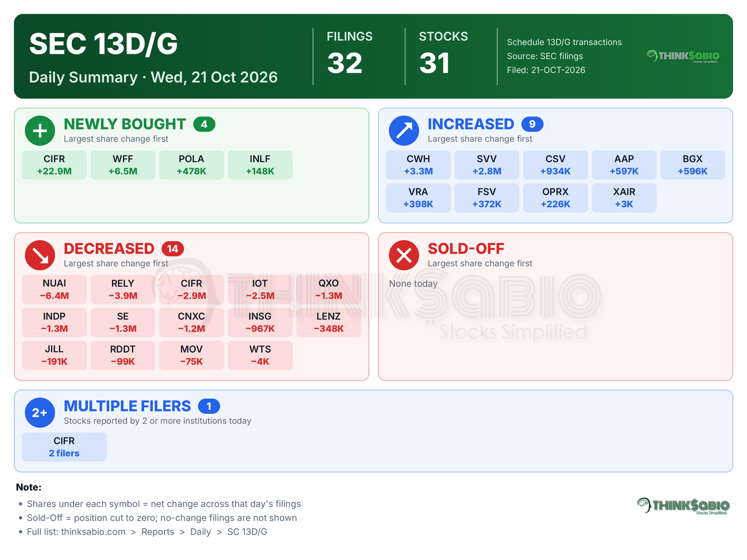Click the blue up-arrow icon beside Increased
The height and width of the screenshot is (560, 747).
404,131
